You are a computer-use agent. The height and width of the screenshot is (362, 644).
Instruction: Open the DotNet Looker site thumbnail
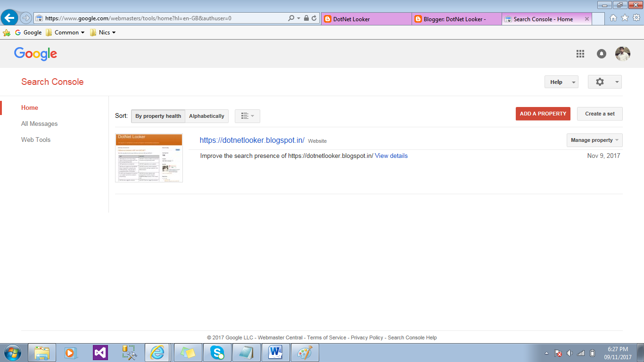(149, 158)
